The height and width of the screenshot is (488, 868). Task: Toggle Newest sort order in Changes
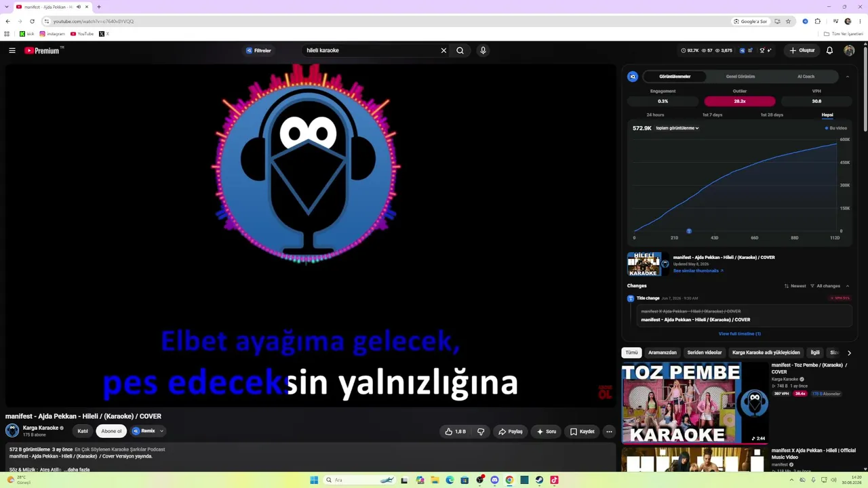[795, 286]
